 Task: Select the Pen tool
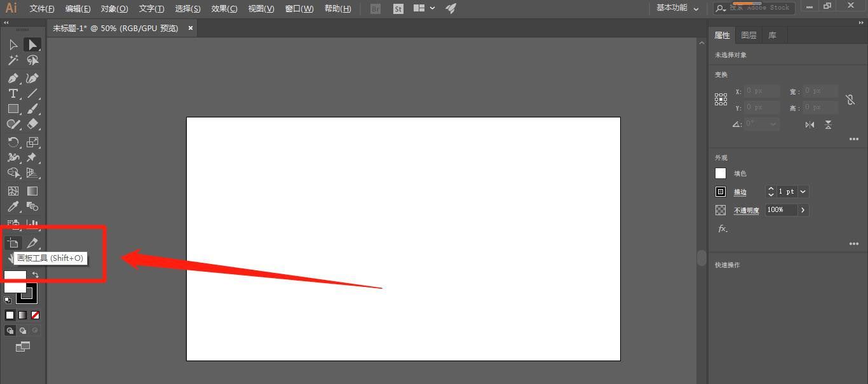tap(13, 78)
